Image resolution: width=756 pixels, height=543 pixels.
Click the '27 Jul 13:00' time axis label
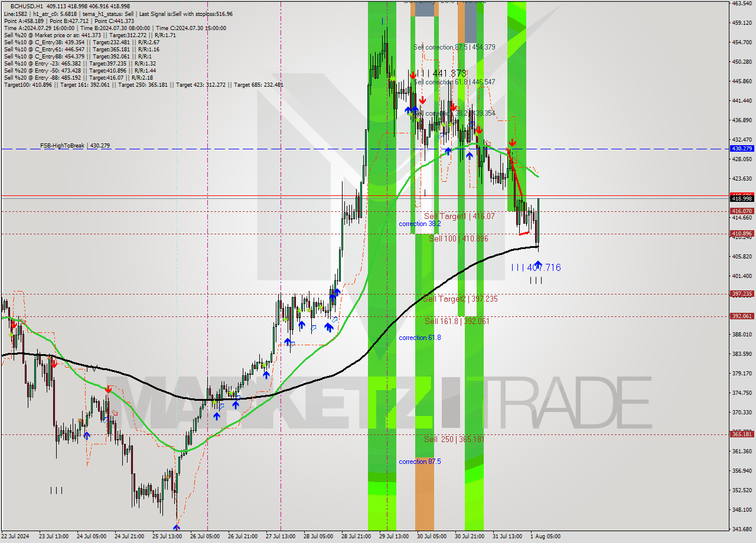(281, 537)
